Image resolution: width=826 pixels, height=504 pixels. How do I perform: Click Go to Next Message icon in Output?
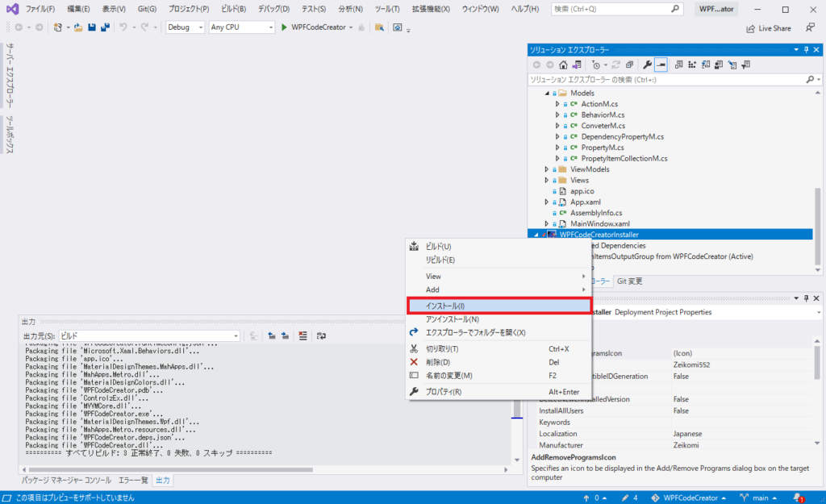point(285,336)
